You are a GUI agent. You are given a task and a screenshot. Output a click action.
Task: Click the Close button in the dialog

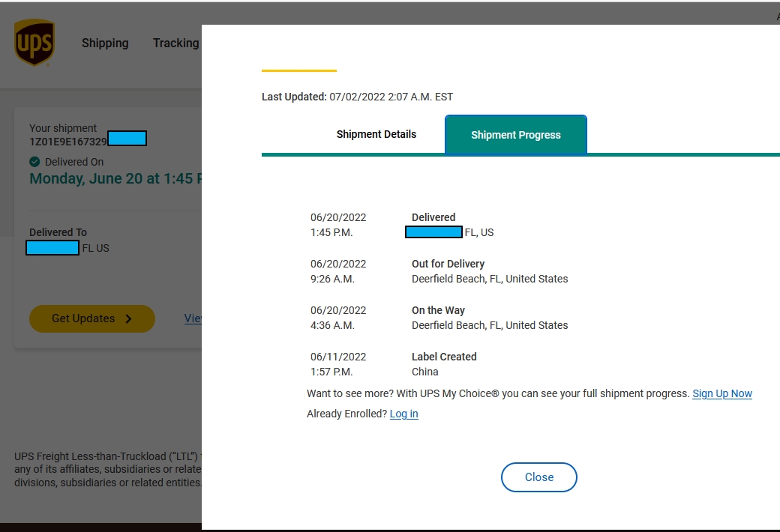pos(538,477)
